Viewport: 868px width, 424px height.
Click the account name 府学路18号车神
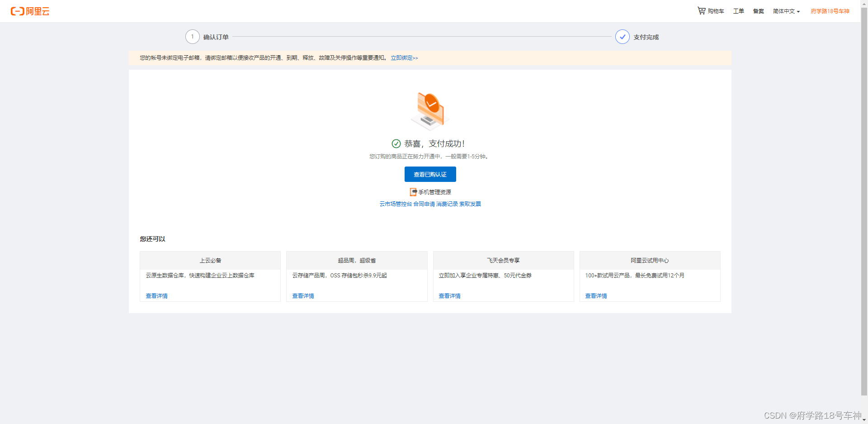pyautogui.click(x=830, y=11)
